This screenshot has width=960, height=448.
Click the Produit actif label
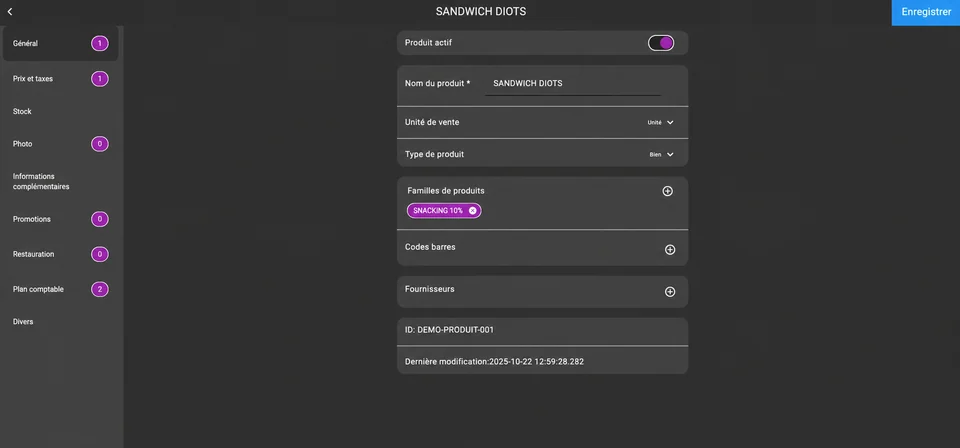(x=429, y=43)
